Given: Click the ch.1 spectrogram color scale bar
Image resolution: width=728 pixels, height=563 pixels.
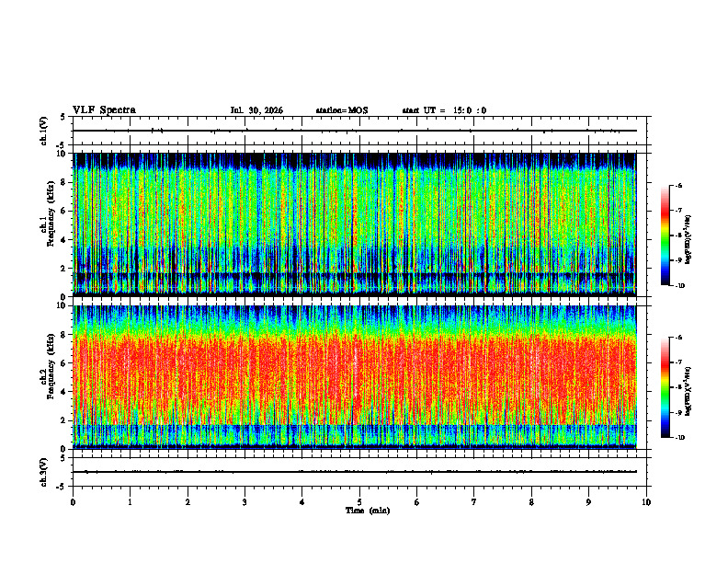Looking at the screenshot, I should (x=665, y=236).
